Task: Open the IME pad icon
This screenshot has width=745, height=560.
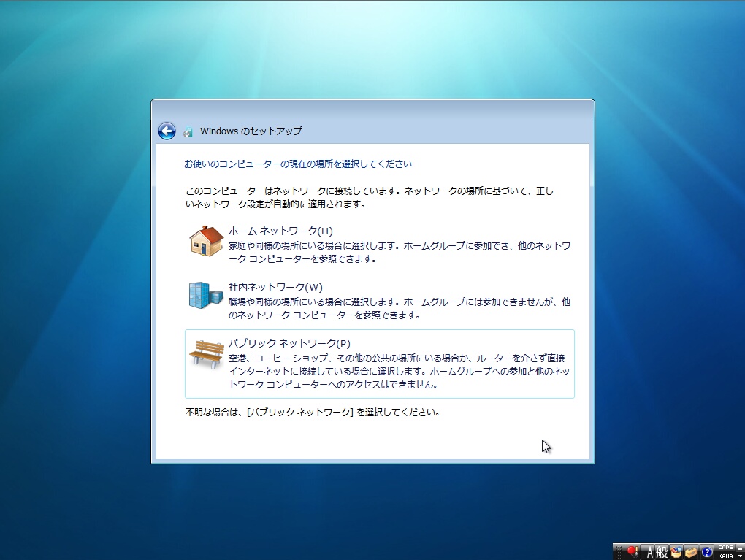Action: click(676, 552)
